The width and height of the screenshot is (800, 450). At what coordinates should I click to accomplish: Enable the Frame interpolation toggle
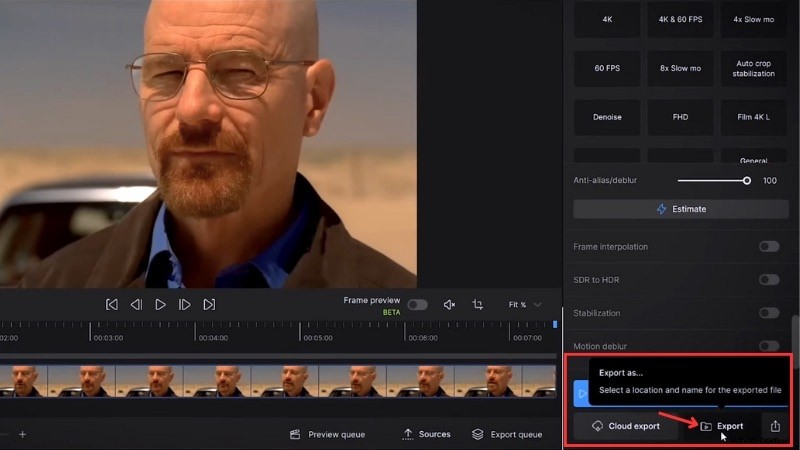pos(769,246)
